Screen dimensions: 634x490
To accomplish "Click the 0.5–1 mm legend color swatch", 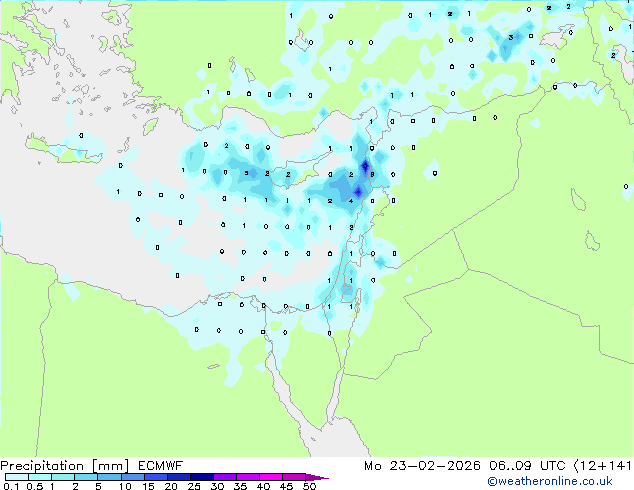I will click(40, 477).
